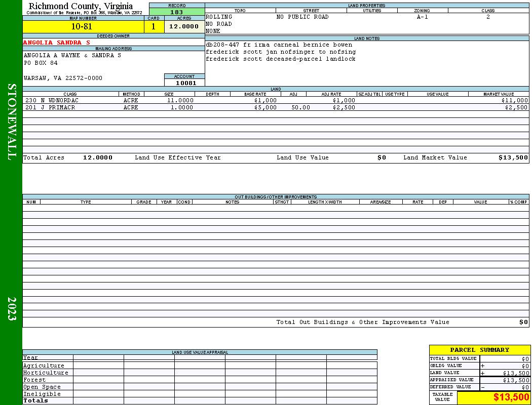Viewport: 532px width, 405px height.
Task: Click Horticulture row label
Action: (x=46, y=373)
